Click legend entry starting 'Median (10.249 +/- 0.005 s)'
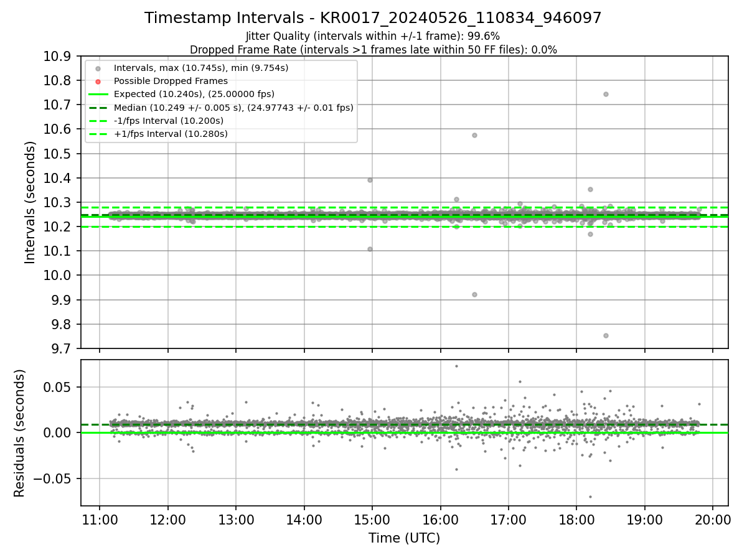This screenshot has height=560, width=747. tap(233, 108)
